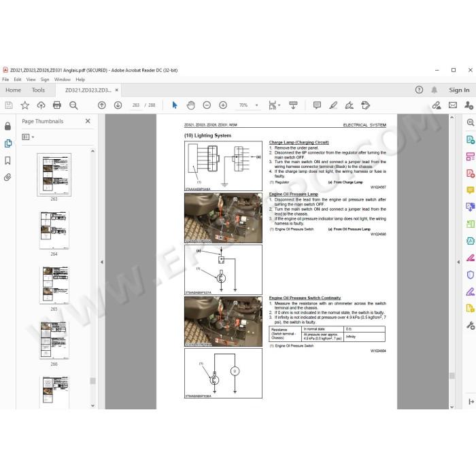Select the Highlight text pen tool
The height and width of the screenshot is (476, 476).
[x=333, y=105]
